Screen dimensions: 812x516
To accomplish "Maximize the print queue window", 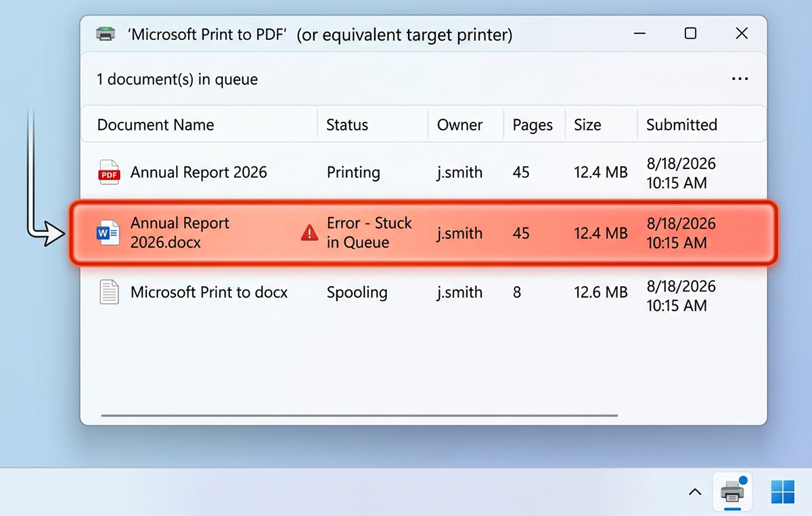I will pos(690,33).
